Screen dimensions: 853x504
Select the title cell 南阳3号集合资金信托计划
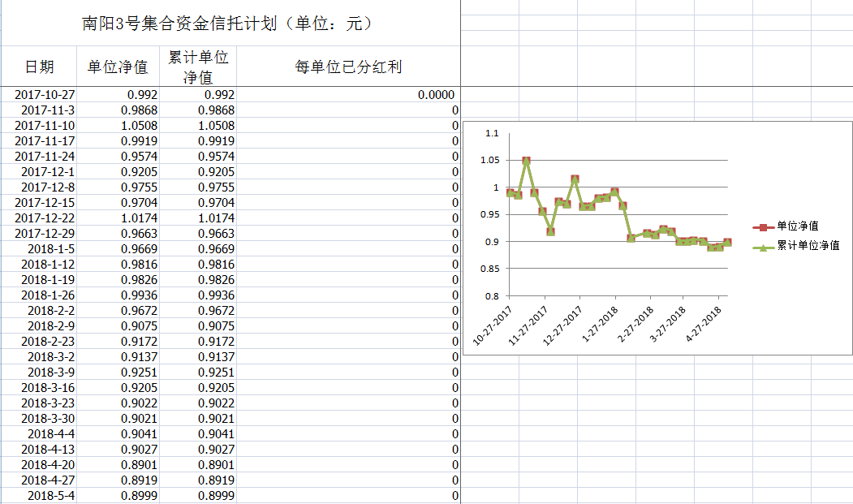(x=230, y=24)
